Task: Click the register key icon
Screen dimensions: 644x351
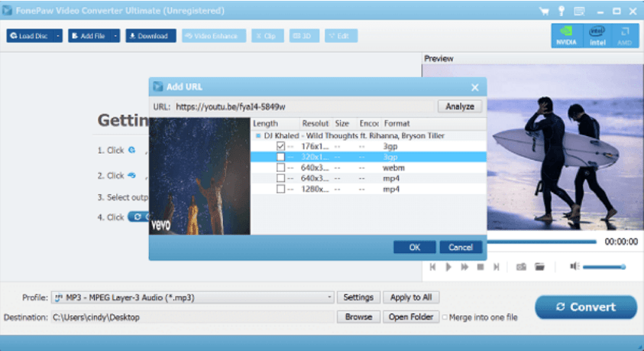Action: pyautogui.click(x=561, y=11)
